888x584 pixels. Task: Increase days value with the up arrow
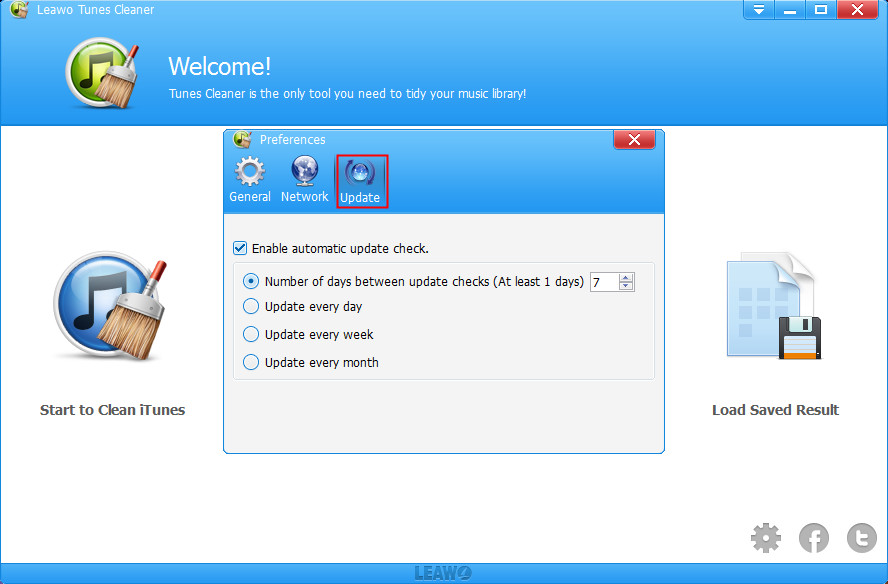pos(626,277)
